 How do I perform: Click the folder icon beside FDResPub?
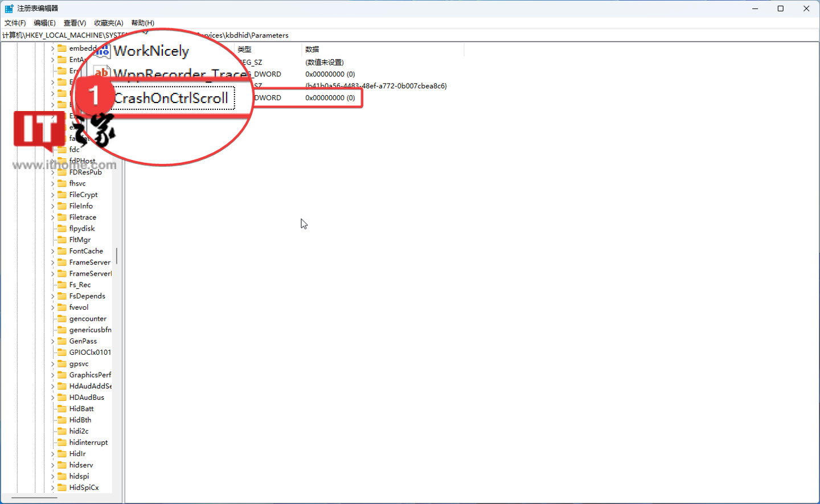(62, 172)
